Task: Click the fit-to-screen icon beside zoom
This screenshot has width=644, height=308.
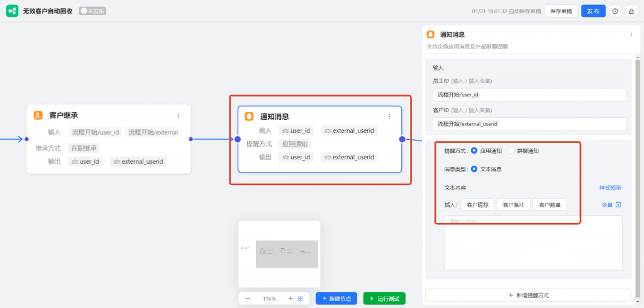Action: click(300, 299)
